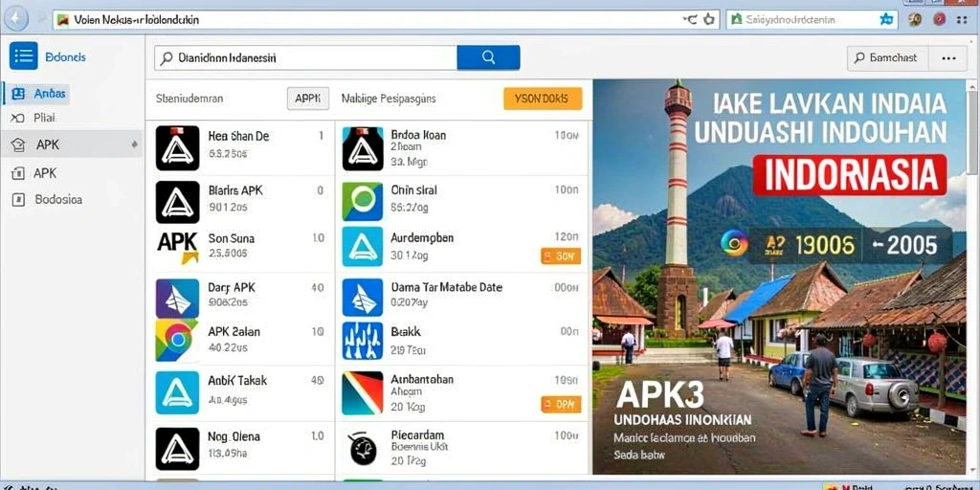Click Dama Tar Matabe Date title

pyautogui.click(x=446, y=287)
